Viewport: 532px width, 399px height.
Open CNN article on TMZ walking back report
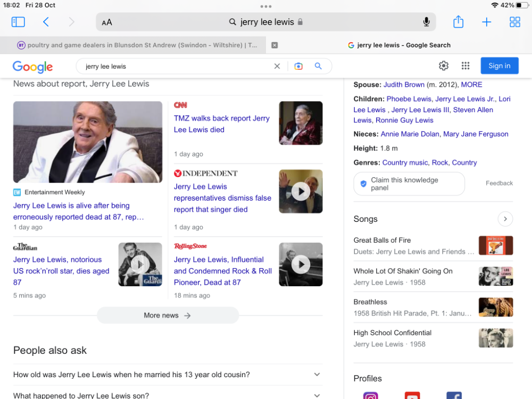(x=222, y=124)
